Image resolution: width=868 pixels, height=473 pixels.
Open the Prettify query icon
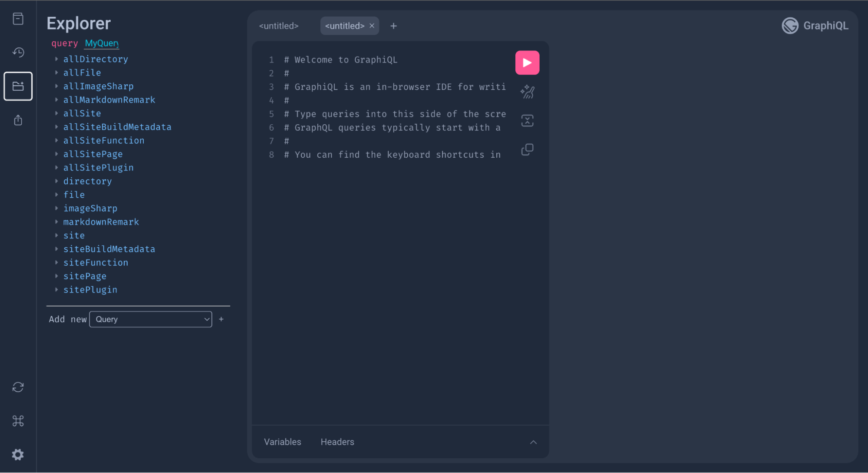pos(528,92)
